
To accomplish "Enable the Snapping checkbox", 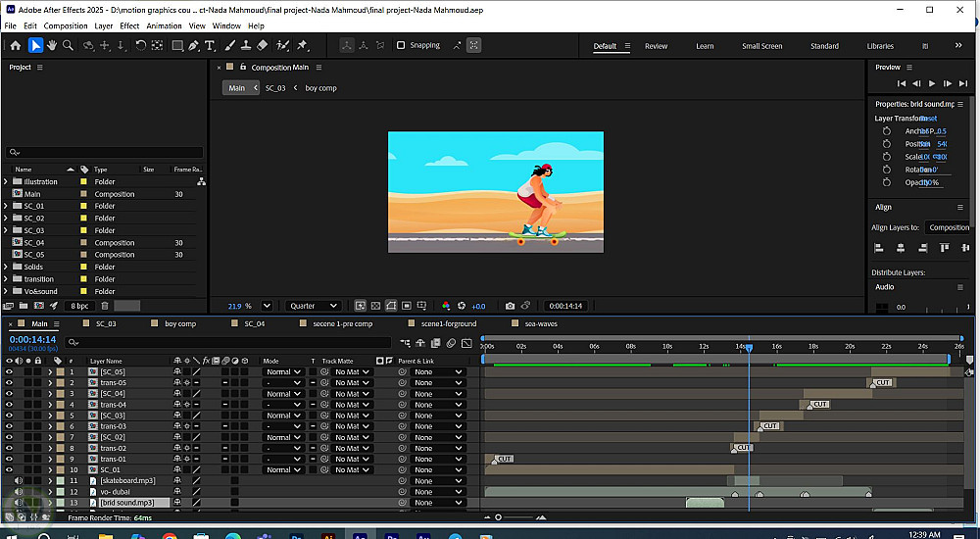I will [401, 45].
